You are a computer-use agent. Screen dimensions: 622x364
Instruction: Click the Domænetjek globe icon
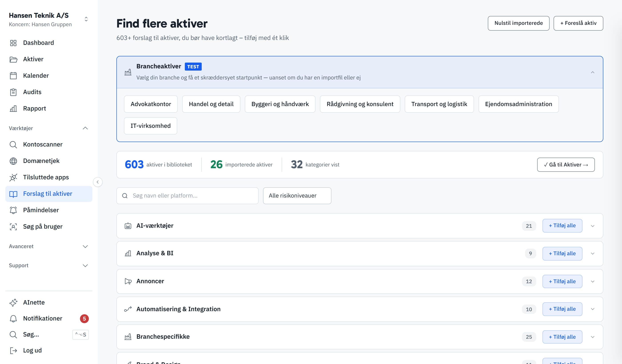click(13, 161)
